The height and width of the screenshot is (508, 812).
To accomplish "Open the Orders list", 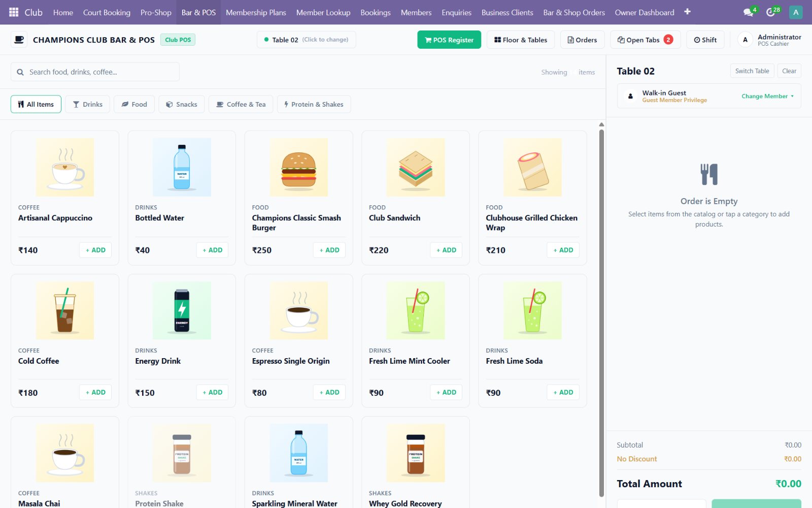I will (582, 40).
